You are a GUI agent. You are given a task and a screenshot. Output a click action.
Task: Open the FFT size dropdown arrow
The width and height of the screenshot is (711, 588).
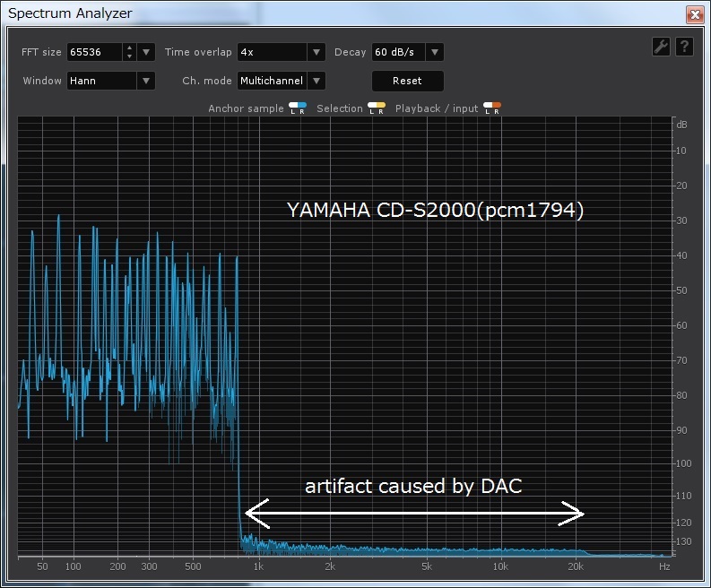pos(146,52)
